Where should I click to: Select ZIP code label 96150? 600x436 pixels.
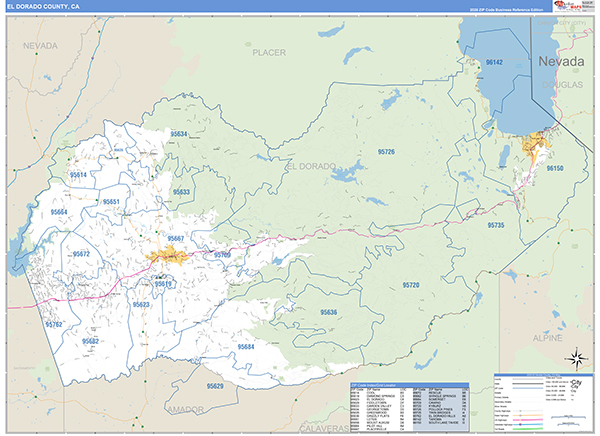click(x=554, y=168)
